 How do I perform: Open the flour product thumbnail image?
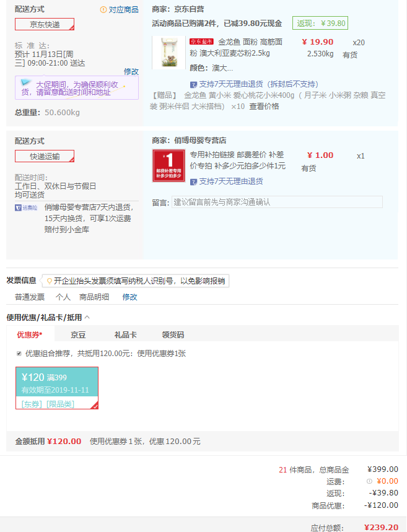point(168,53)
